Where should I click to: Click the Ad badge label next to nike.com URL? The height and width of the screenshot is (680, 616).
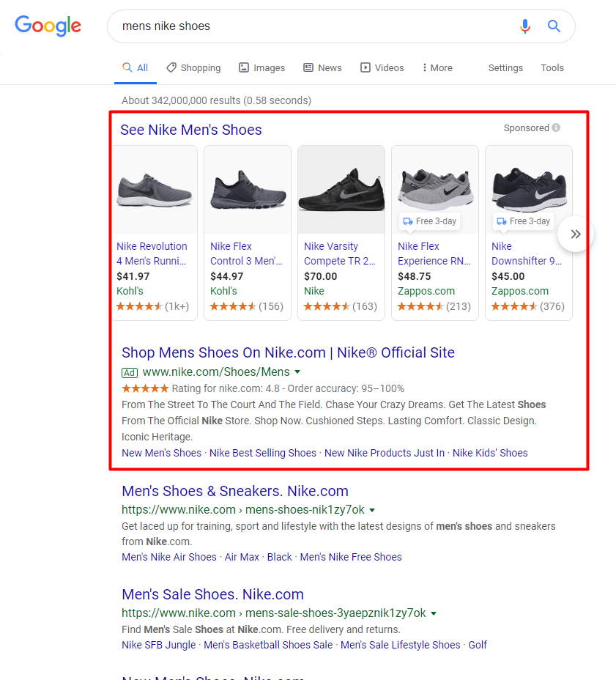[129, 372]
